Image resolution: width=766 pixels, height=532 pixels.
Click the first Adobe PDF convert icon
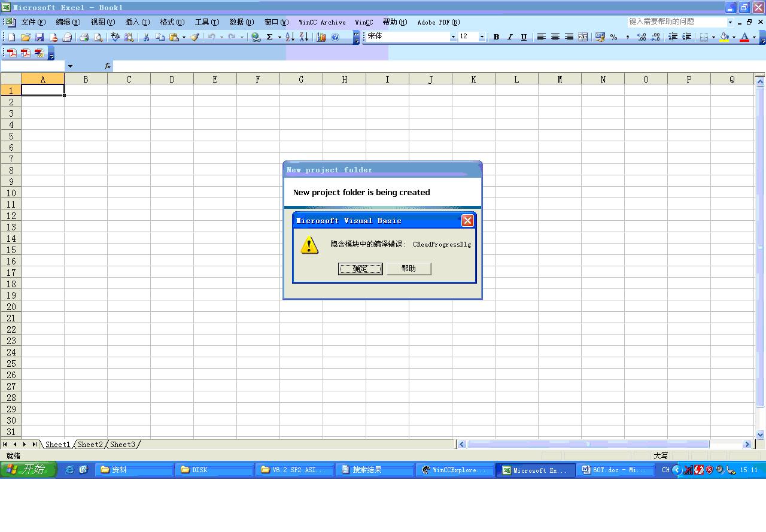click(11, 53)
